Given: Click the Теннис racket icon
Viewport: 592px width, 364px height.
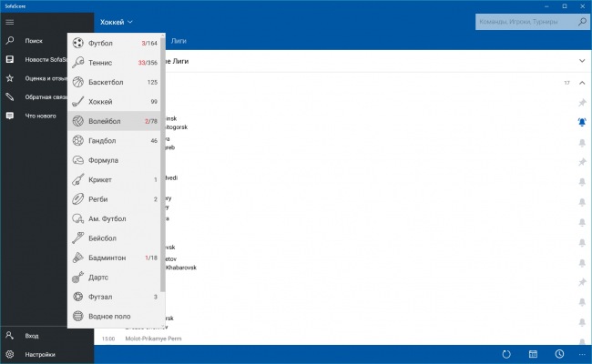Looking at the screenshot, I should (77, 62).
